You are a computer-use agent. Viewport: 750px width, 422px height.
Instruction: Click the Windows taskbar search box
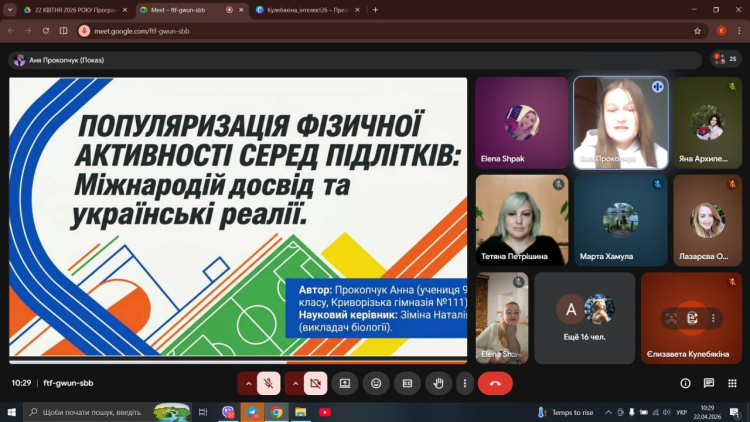105,412
